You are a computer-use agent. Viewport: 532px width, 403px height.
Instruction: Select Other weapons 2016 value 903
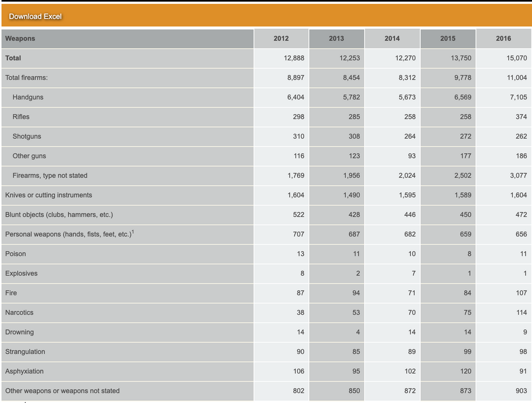[x=522, y=391]
